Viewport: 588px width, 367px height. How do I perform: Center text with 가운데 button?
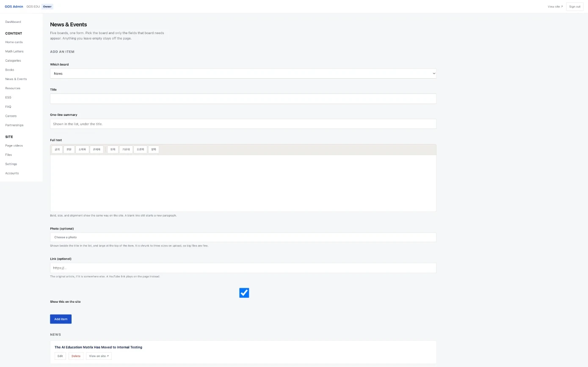[x=126, y=149]
